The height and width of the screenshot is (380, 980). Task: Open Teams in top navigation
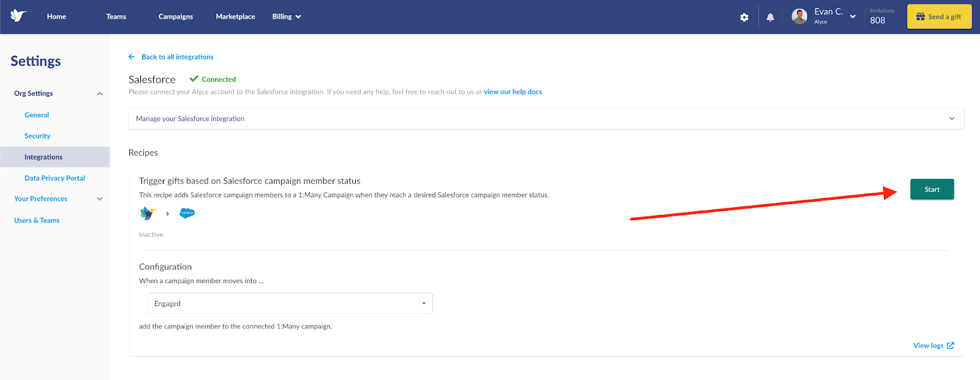pos(116,17)
